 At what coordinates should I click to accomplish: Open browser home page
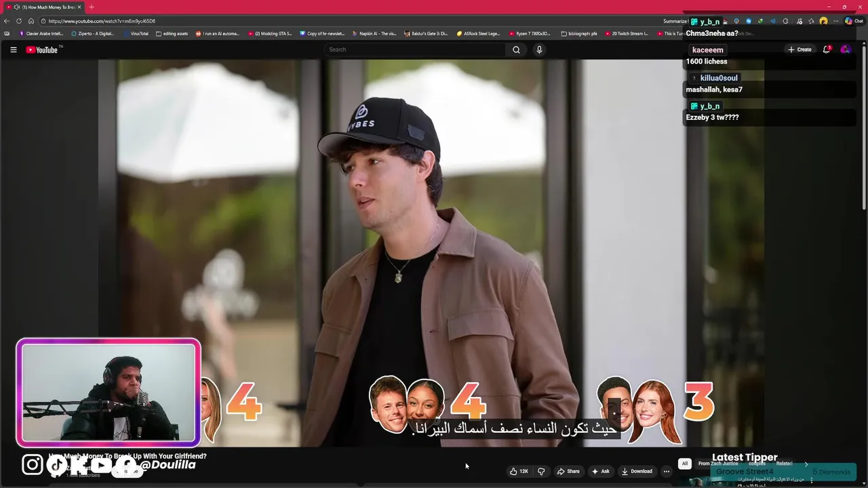point(31,21)
